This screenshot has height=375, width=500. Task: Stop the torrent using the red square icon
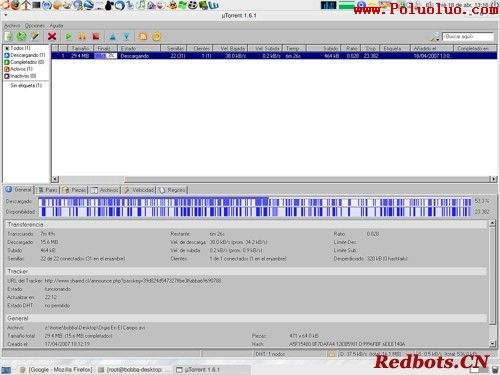tap(96, 37)
